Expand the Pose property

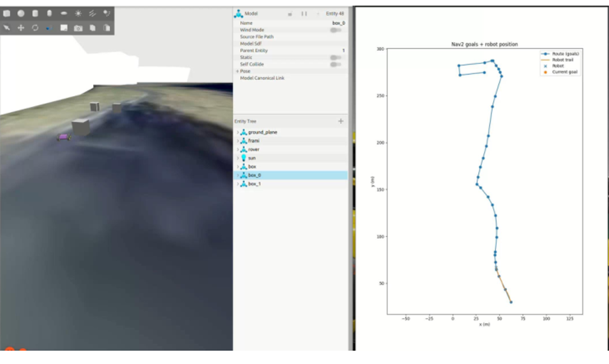pyautogui.click(x=237, y=71)
